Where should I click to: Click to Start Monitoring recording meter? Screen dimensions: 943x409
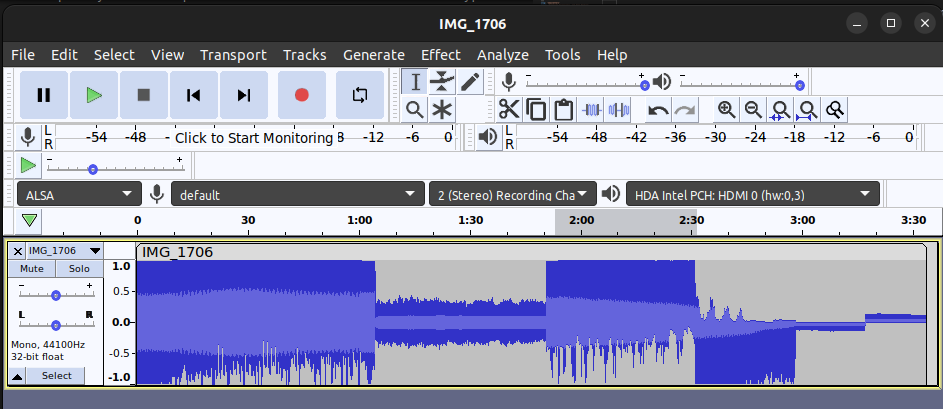click(x=254, y=138)
